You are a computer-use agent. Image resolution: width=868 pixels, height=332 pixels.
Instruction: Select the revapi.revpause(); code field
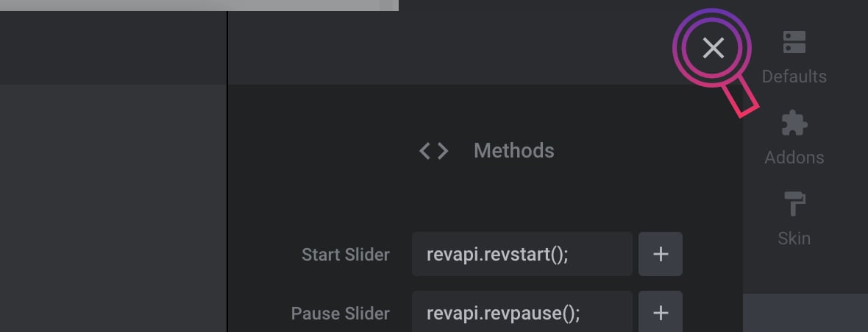coord(522,312)
